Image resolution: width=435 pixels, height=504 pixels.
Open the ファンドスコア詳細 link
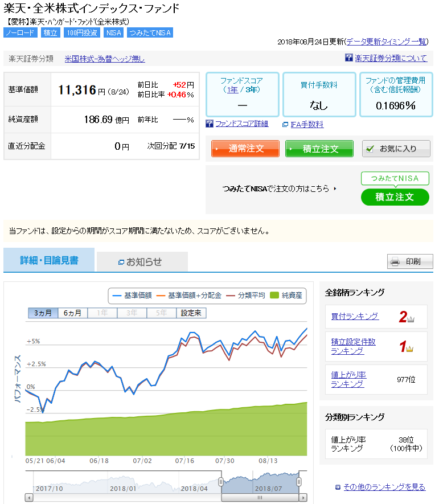click(x=241, y=124)
